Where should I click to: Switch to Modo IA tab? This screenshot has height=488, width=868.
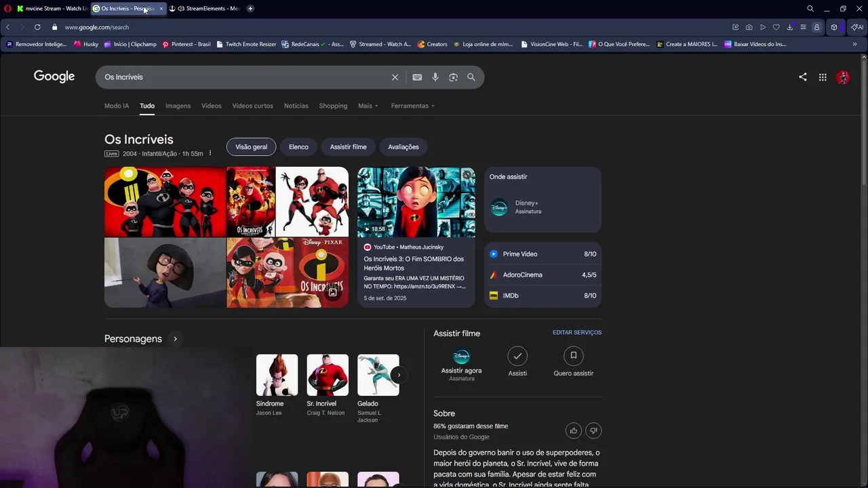pos(117,106)
